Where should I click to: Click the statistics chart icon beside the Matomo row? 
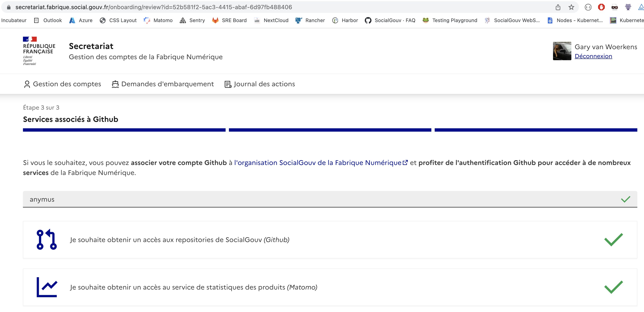coord(47,287)
